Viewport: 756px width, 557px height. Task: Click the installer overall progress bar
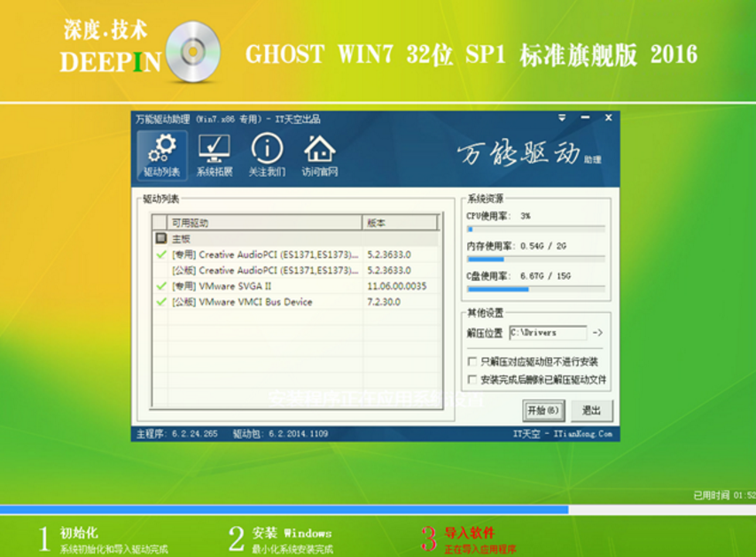pyautogui.click(x=378, y=510)
